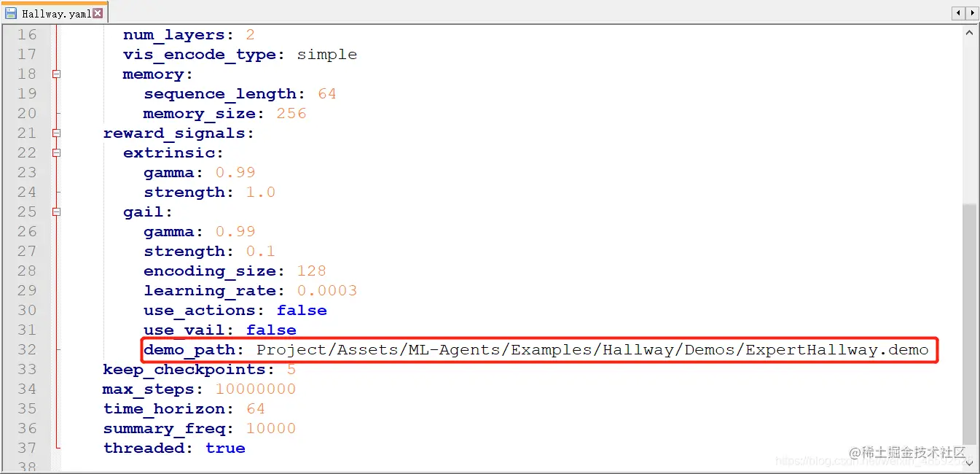The width and height of the screenshot is (980, 474).
Task: Click the memory_size key
Action: click(x=200, y=114)
